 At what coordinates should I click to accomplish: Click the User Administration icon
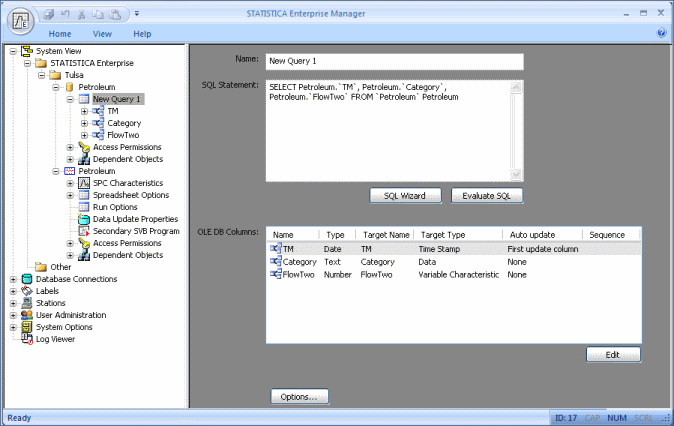(27, 315)
